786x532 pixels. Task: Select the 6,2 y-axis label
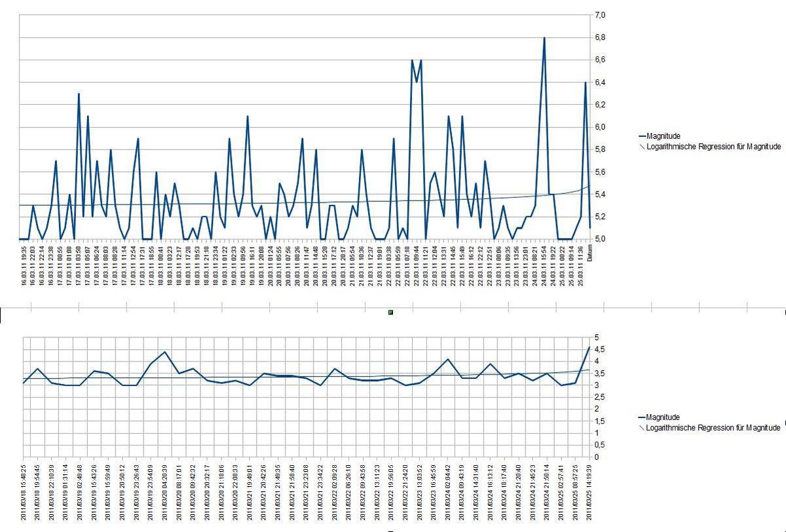(599, 104)
